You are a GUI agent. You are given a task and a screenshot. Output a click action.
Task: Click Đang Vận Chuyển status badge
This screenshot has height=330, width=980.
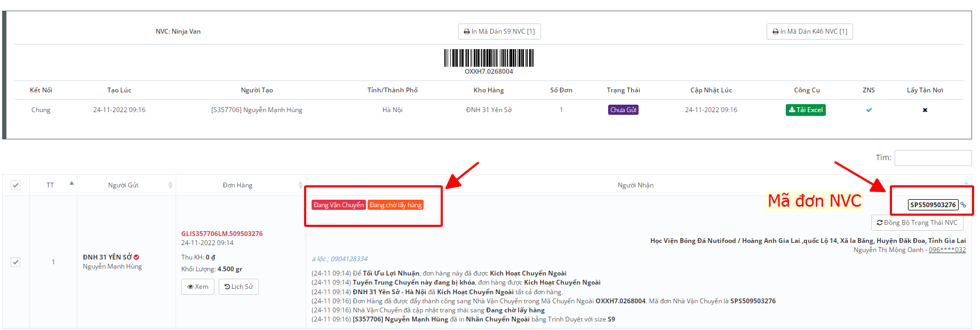tap(339, 205)
